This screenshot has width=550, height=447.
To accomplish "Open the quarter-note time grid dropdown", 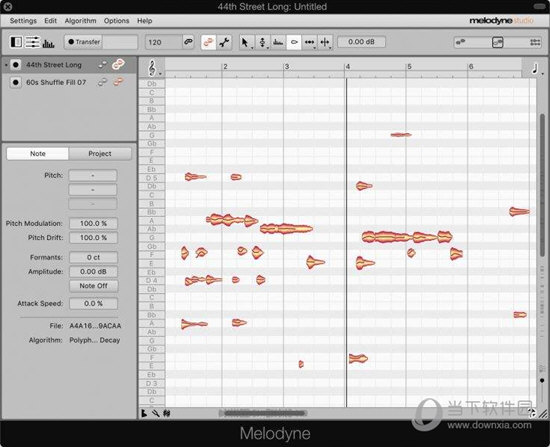I will [x=536, y=68].
